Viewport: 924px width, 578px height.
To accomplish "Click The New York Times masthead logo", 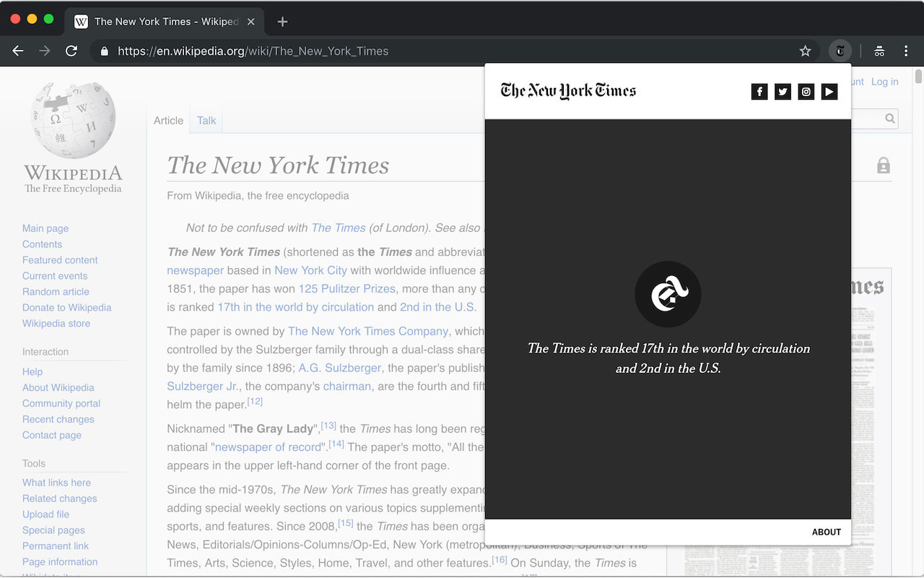I will pos(567,90).
